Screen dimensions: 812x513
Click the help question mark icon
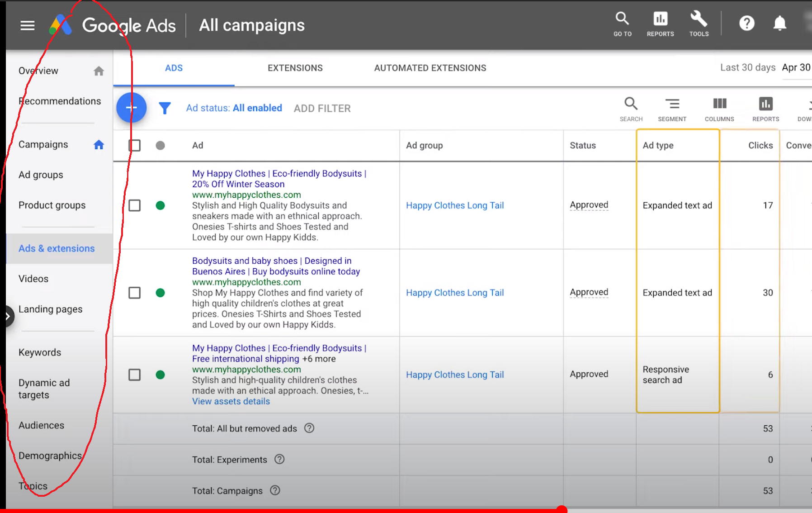(746, 23)
